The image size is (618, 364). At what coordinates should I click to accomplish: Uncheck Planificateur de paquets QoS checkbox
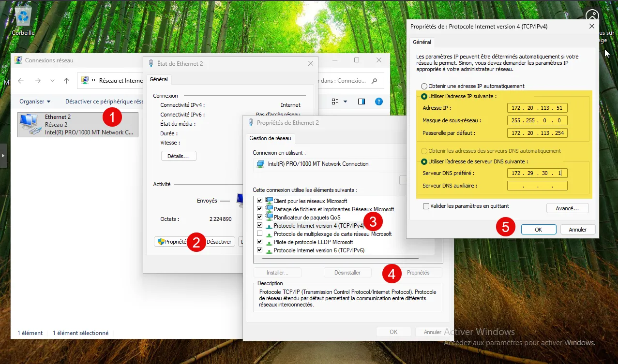pyautogui.click(x=260, y=217)
